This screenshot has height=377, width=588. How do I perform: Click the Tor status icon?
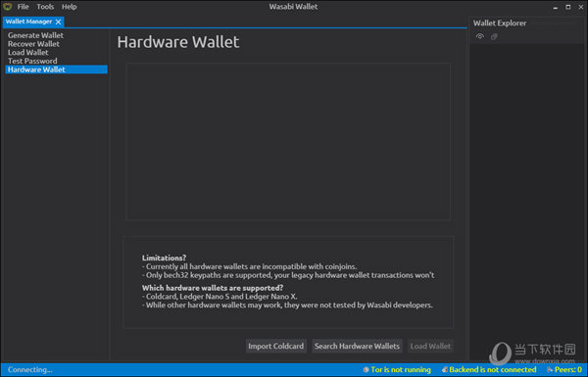pos(366,370)
